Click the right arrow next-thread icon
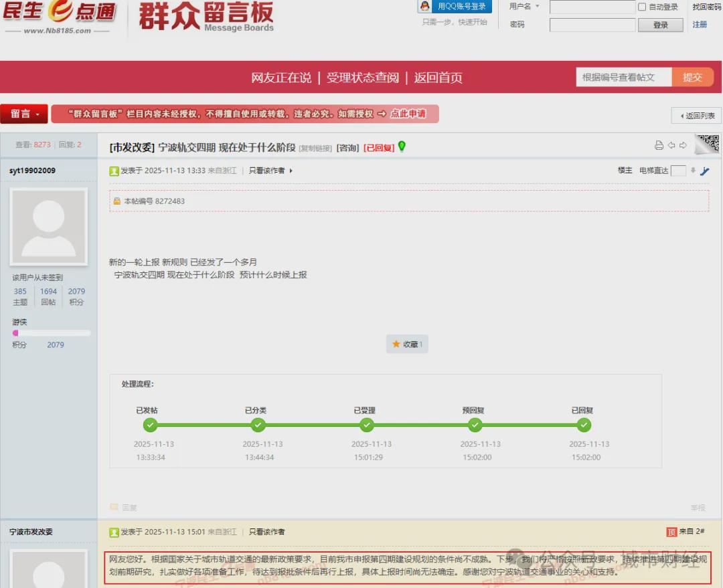The width and height of the screenshot is (723, 588). pos(683,146)
